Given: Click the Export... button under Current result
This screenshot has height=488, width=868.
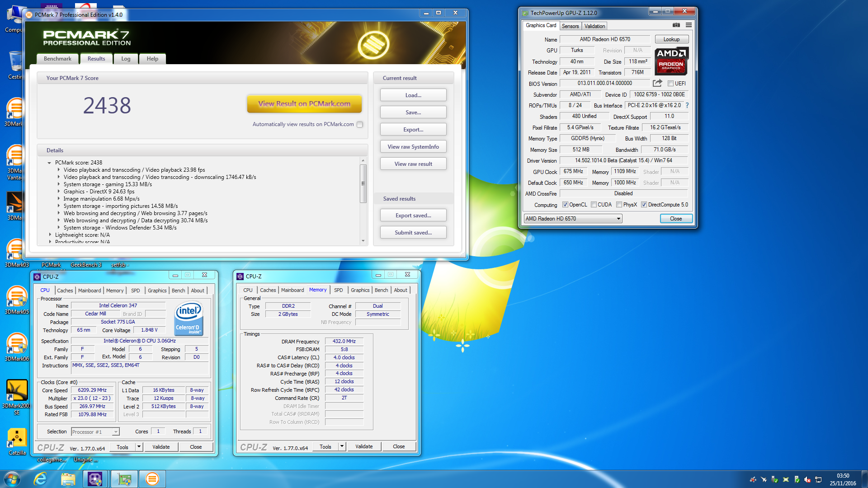Looking at the screenshot, I should (x=413, y=130).
